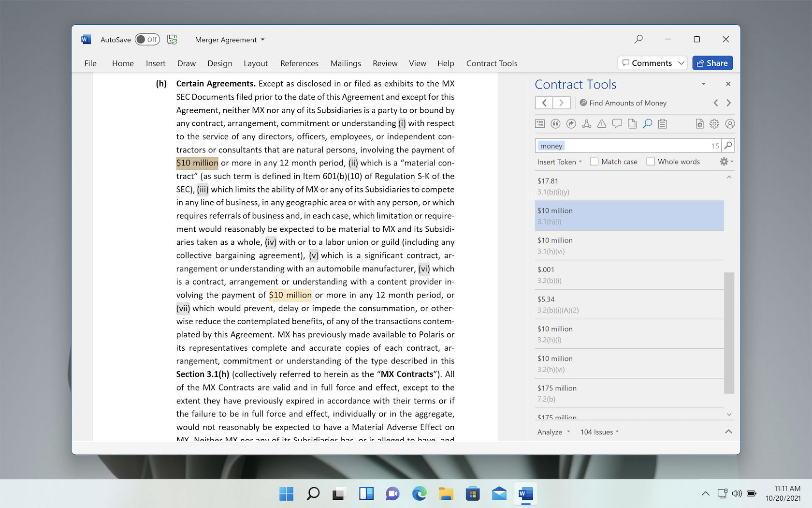
Task: Click scroll-down arrow of results list
Action: coord(729,414)
